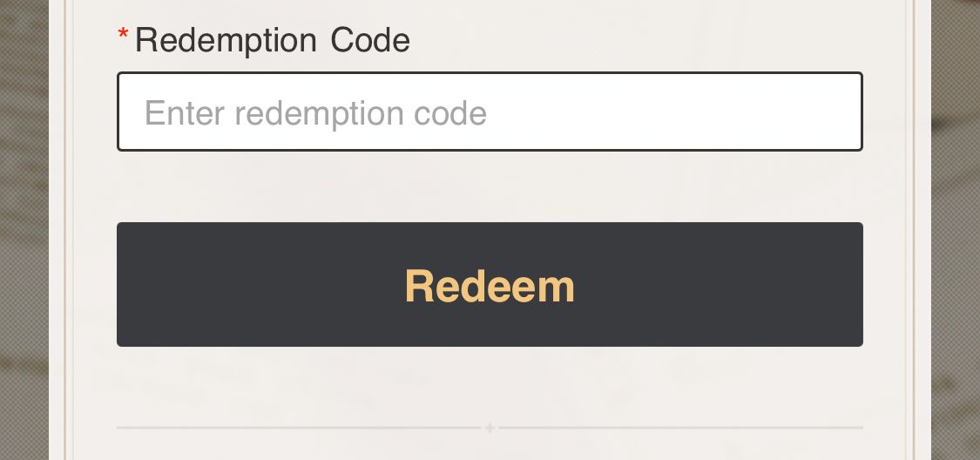Viewport: 980px width, 460px height.
Task: Click the textured background right of panel
Action: click(956, 230)
